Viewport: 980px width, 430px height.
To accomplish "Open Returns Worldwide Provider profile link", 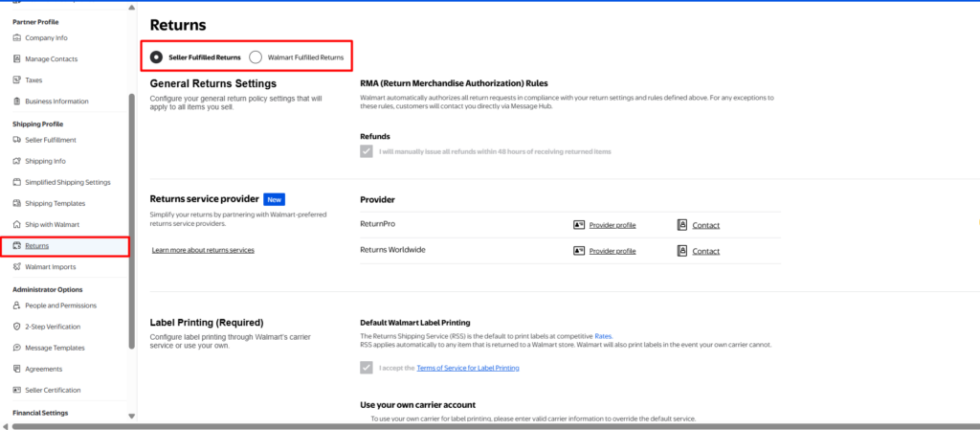I will click(612, 251).
